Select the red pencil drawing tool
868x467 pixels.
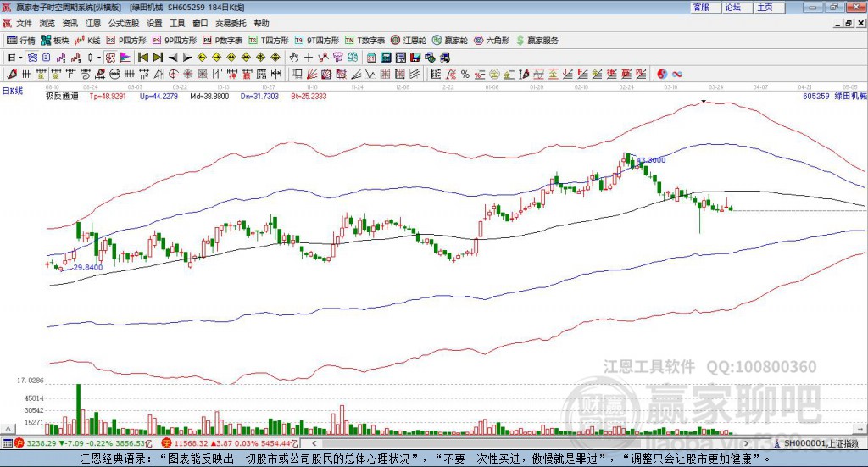(12, 74)
